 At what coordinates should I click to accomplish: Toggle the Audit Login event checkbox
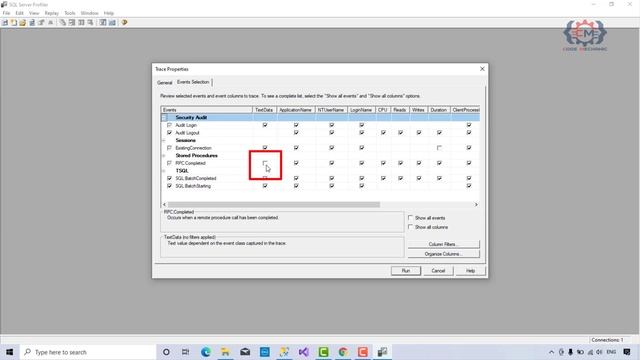point(169,125)
